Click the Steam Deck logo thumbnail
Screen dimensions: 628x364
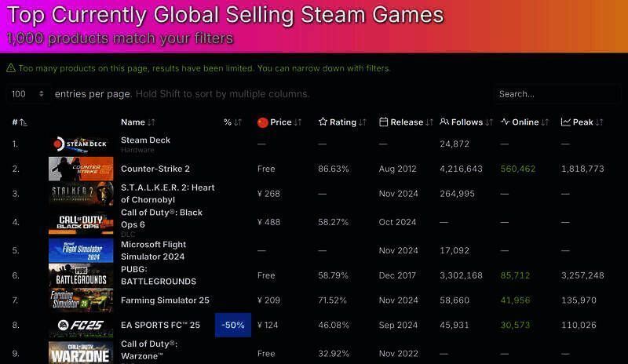click(x=81, y=144)
